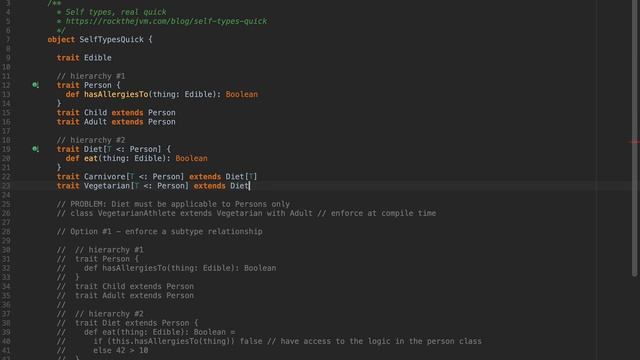Viewport: 640px width, 360px height.
Task: Click method name hasAllergiesTo in trait Person
Action: pyautogui.click(x=116, y=94)
